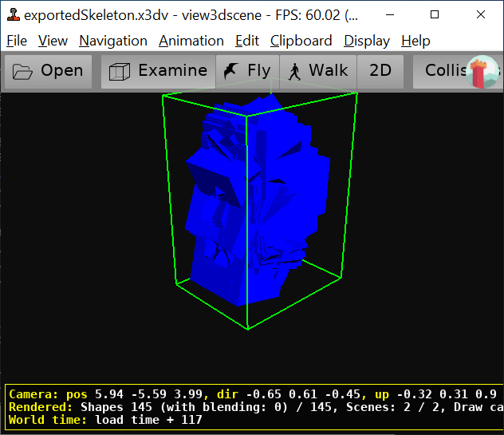Maximize the view3dscene window
504x435 pixels.
click(435, 14)
